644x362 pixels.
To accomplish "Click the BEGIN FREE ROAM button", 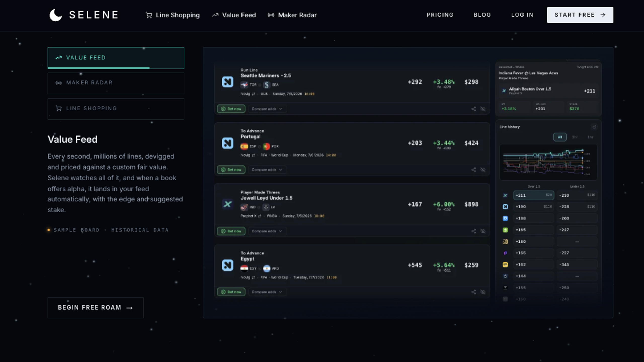I will [96, 308].
